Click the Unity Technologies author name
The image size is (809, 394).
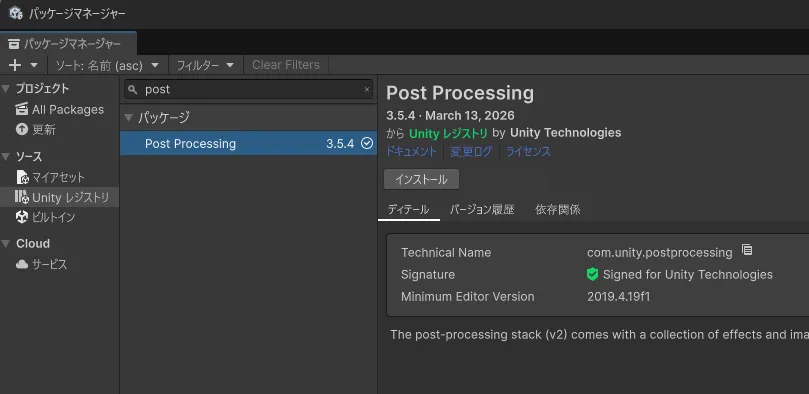pyautogui.click(x=565, y=133)
